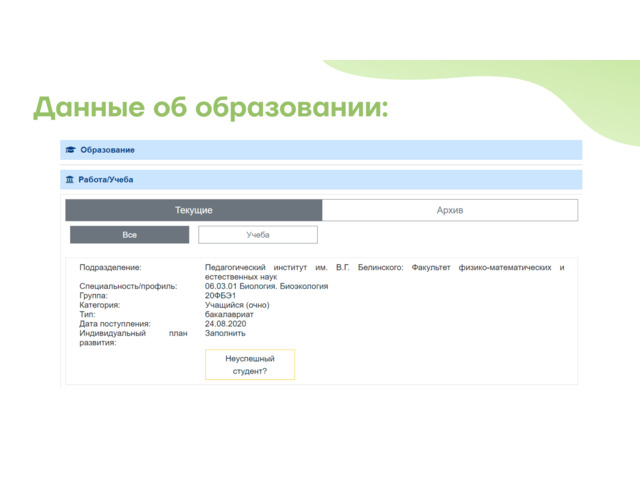This screenshot has height=480, width=640.
Task: Collapse the Работа/Учеба section header
Action: [321, 180]
